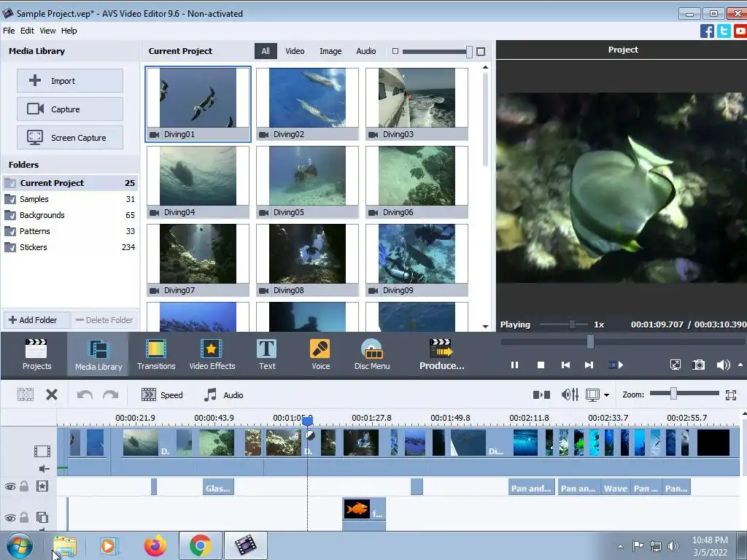Open the Edit menu
747x560 pixels.
point(27,31)
